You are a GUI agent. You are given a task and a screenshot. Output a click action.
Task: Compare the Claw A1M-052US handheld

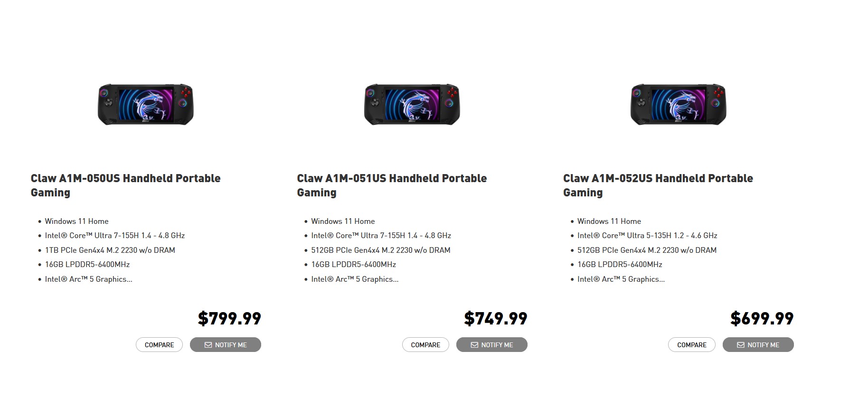(691, 345)
